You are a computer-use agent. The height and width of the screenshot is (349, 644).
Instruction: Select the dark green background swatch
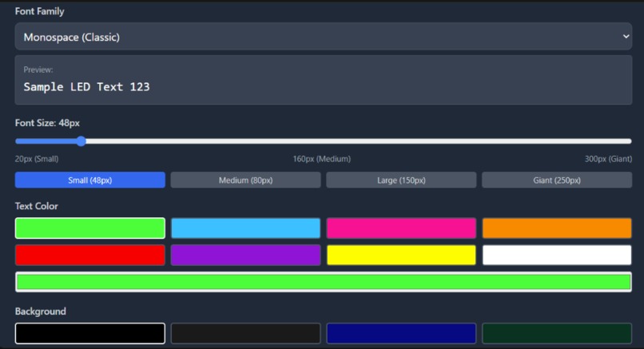coord(557,333)
